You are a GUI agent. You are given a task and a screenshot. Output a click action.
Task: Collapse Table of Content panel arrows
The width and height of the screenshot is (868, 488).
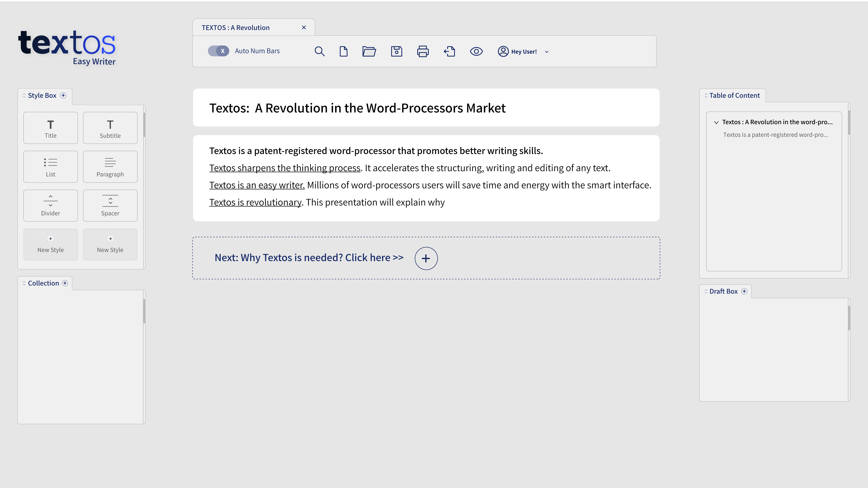[x=706, y=96]
